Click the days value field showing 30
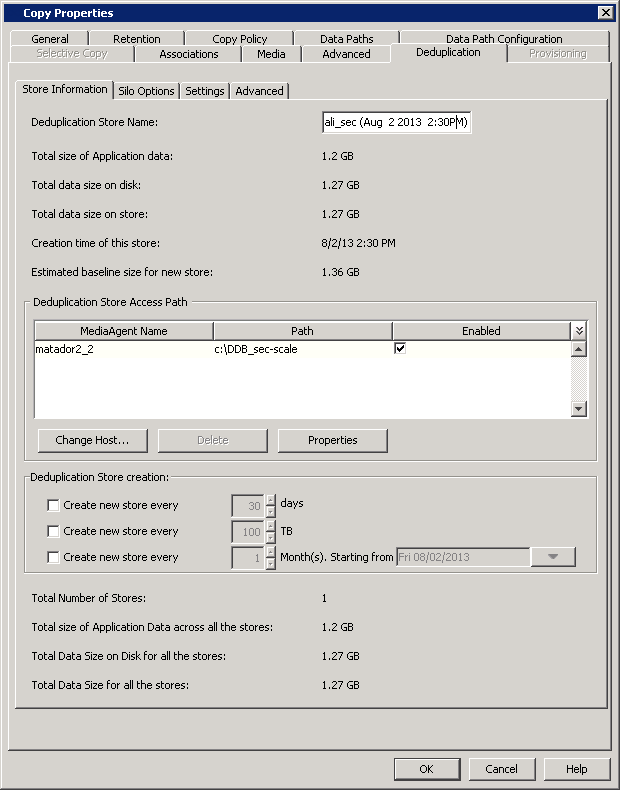620x790 pixels. (248, 506)
